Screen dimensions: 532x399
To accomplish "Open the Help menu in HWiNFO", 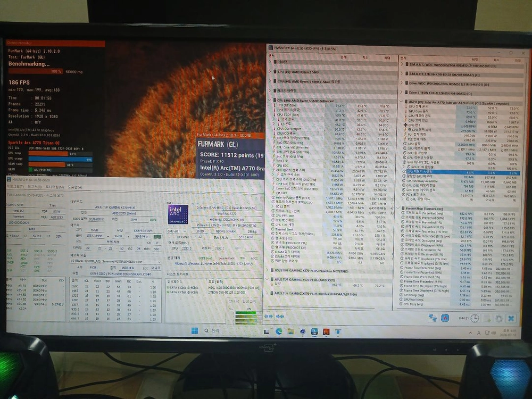I will click(74, 187).
